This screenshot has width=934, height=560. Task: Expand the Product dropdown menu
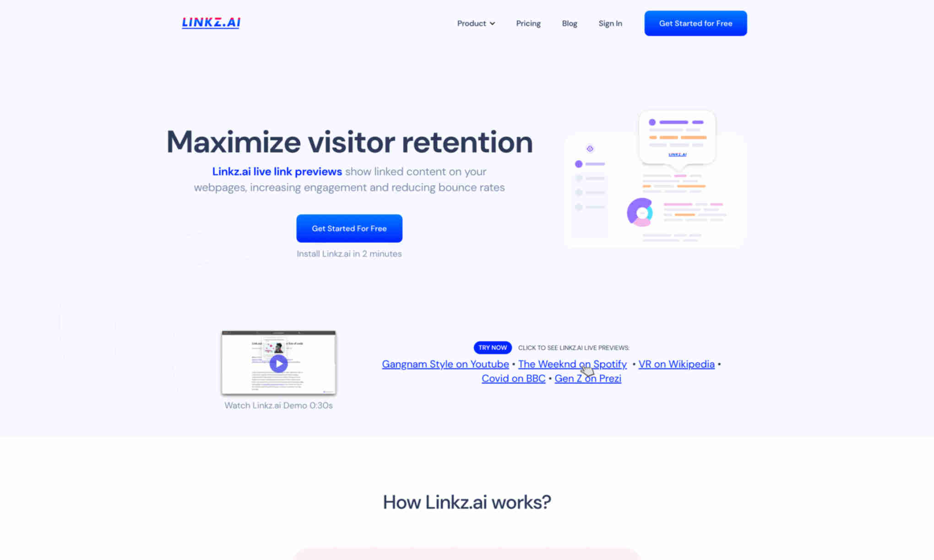click(475, 23)
